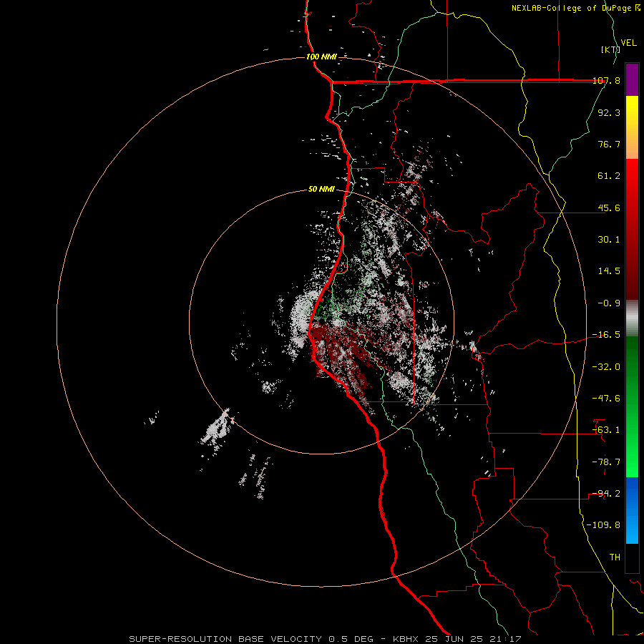Click the -16.5 legend value
This screenshot has height=644, width=644.
pyautogui.click(x=606, y=335)
